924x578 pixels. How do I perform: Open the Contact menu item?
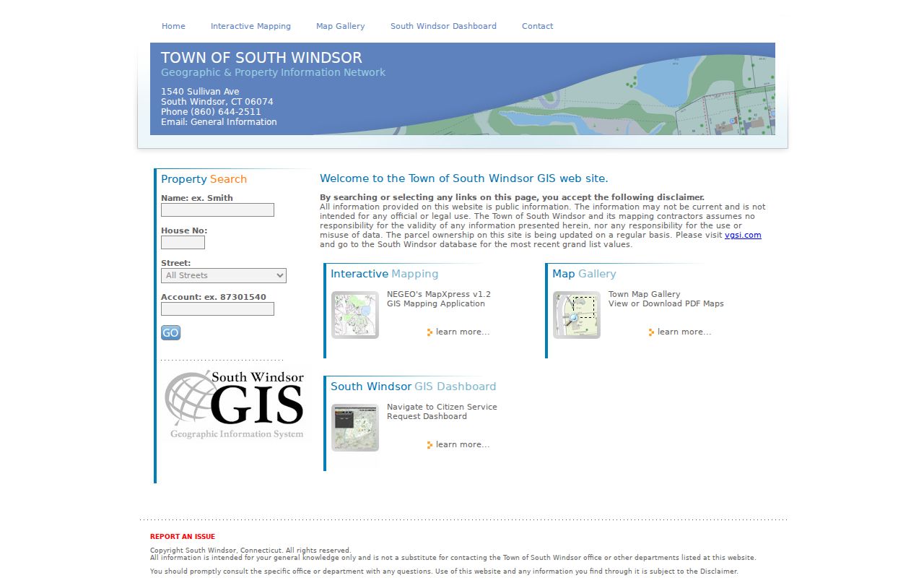click(x=537, y=26)
